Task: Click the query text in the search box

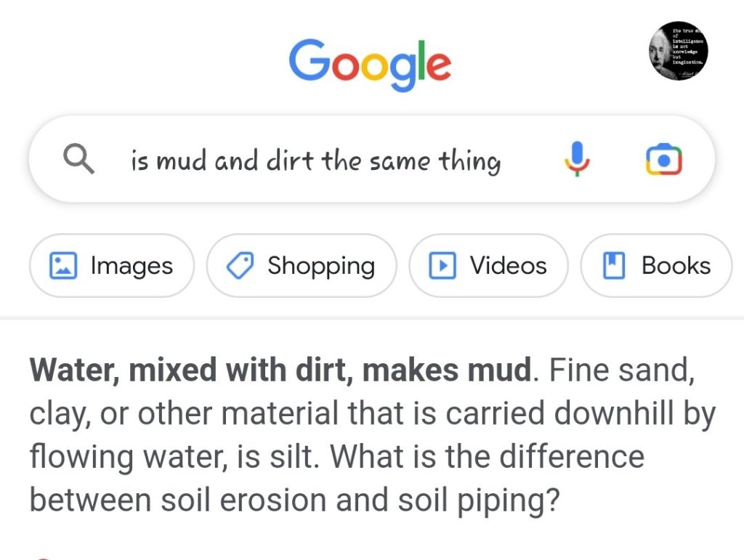Action: pos(315,161)
